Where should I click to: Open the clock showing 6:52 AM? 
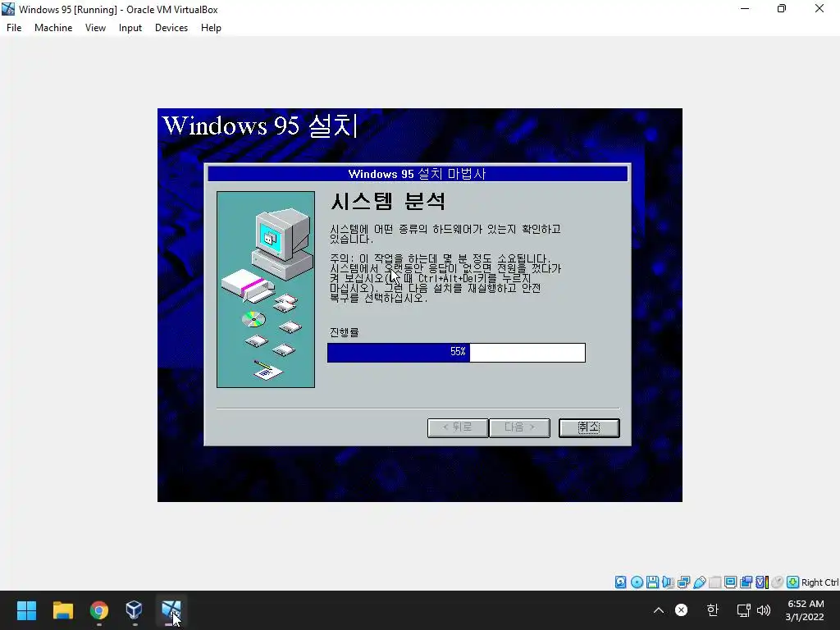click(805, 610)
